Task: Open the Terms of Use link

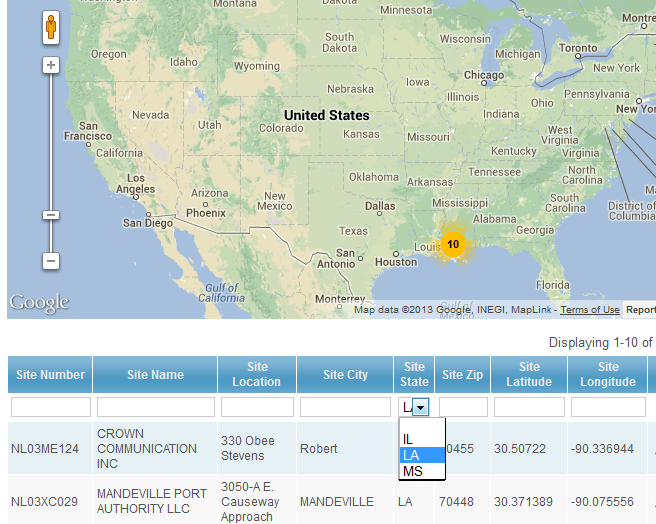Action: (589, 310)
